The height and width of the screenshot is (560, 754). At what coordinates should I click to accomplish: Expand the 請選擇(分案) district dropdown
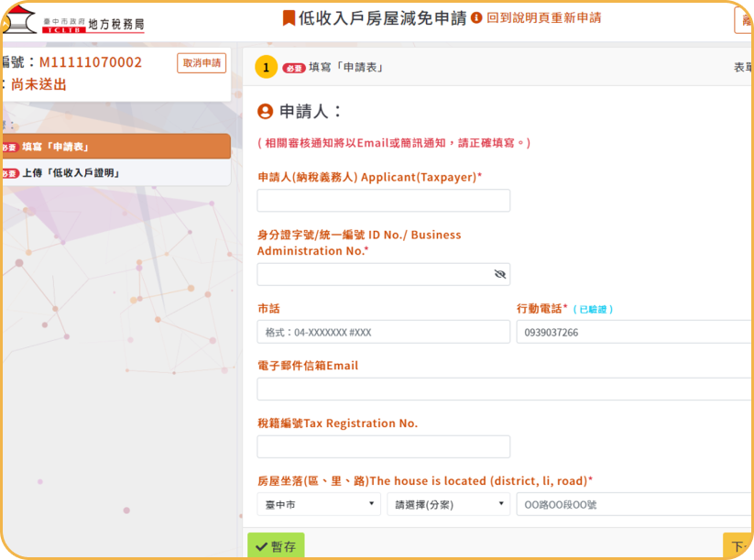tap(448, 504)
